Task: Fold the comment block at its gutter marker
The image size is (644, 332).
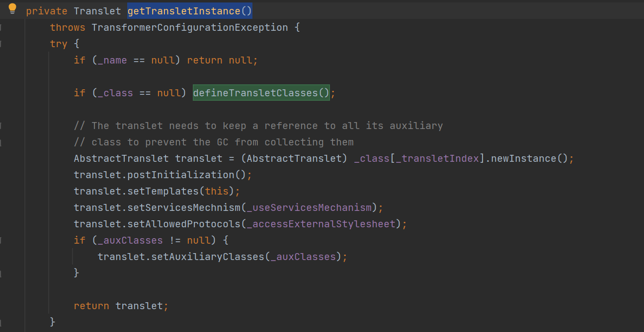Action: click(x=1, y=126)
